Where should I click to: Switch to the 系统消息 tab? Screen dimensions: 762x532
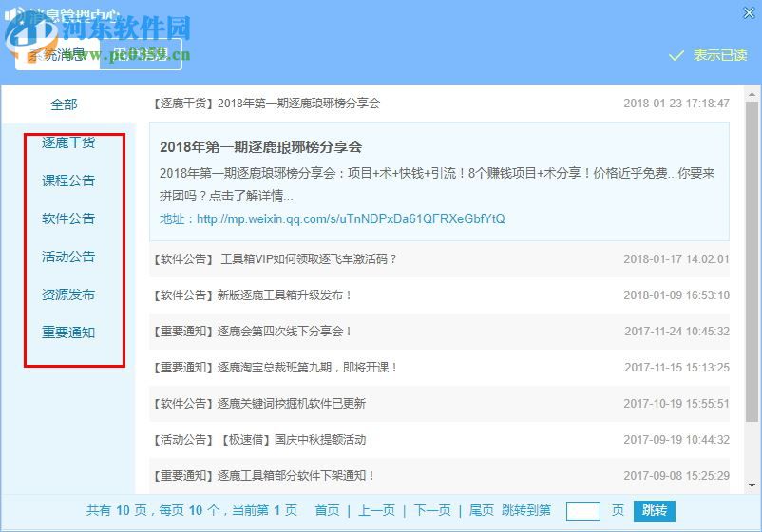(57, 54)
